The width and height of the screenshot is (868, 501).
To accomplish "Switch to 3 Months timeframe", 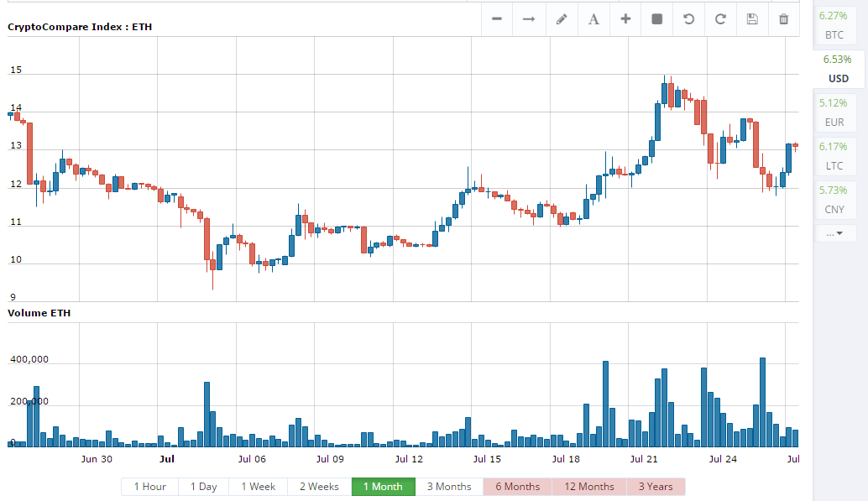I will point(449,487).
